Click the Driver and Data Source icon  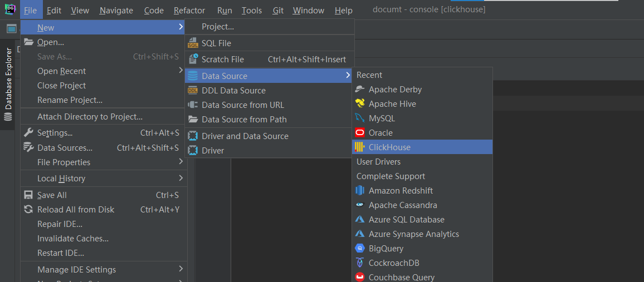193,136
